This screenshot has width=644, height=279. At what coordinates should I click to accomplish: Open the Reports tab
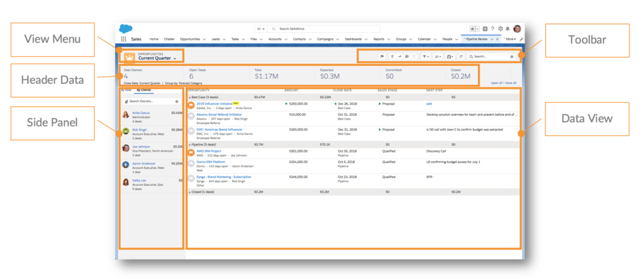pos(379,39)
